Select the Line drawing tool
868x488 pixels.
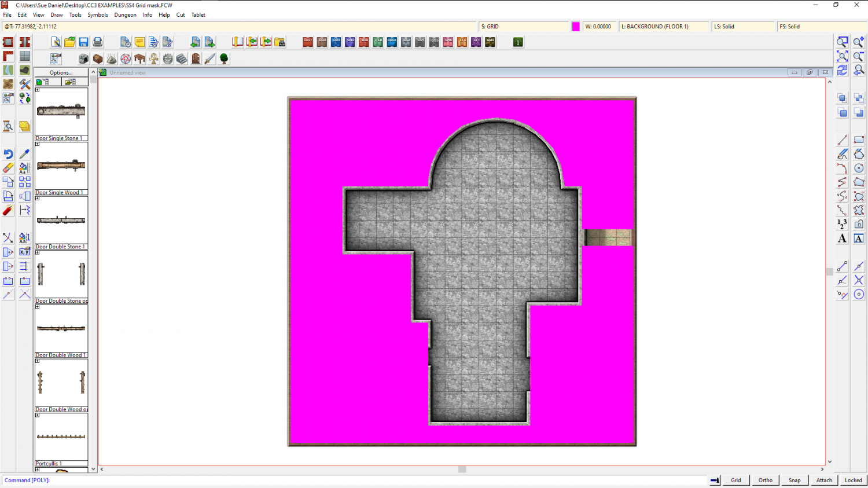tap(842, 140)
